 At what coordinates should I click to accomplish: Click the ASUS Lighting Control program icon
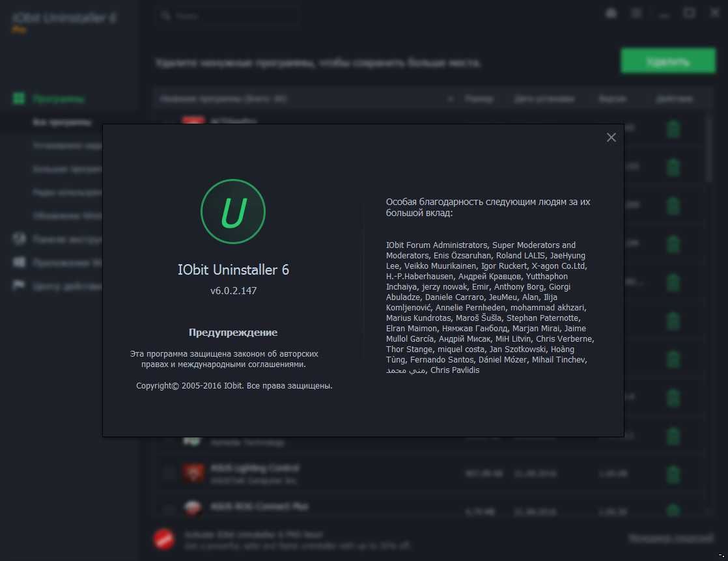click(x=193, y=473)
